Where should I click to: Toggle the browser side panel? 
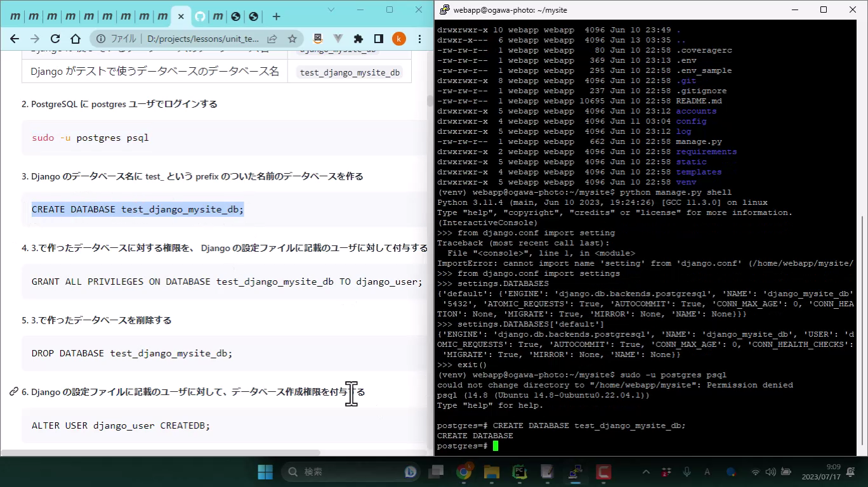[378, 39]
